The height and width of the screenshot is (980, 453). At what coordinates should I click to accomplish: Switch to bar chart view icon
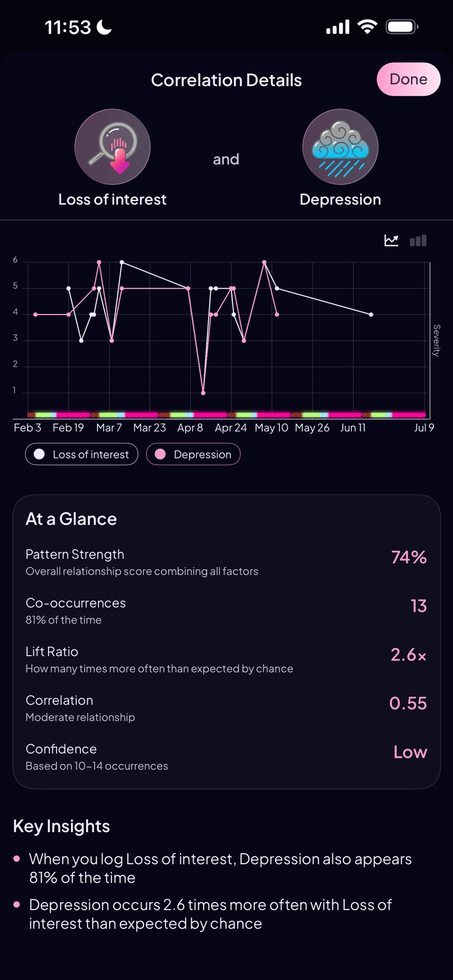[x=418, y=240]
